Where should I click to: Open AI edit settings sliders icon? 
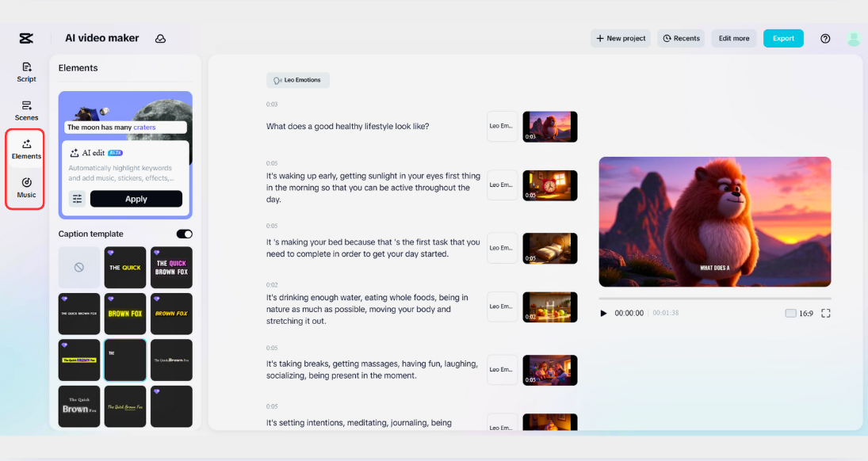(77, 199)
